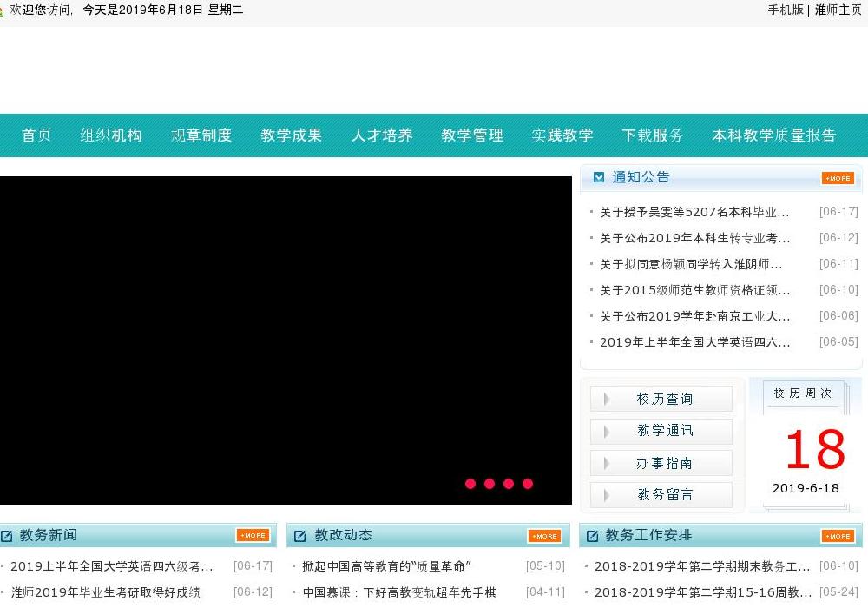The width and height of the screenshot is (868, 608).
Task: Click 教学通讯 button
Action: coord(661,432)
